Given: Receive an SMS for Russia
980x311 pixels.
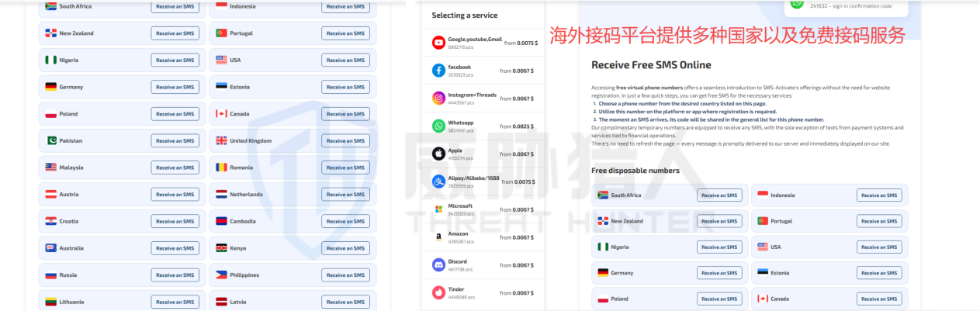Looking at the screenshot, I should pos(175,275).
